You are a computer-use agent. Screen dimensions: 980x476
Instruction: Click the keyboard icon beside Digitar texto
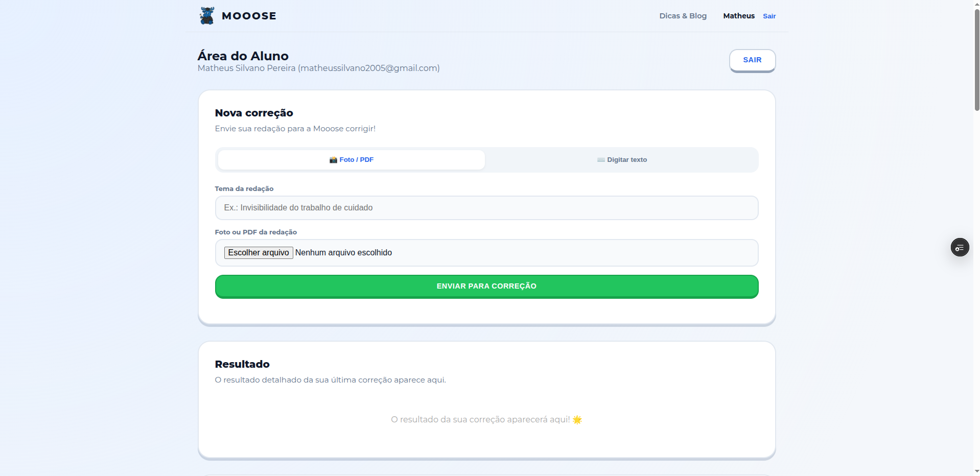coord(601,160)
